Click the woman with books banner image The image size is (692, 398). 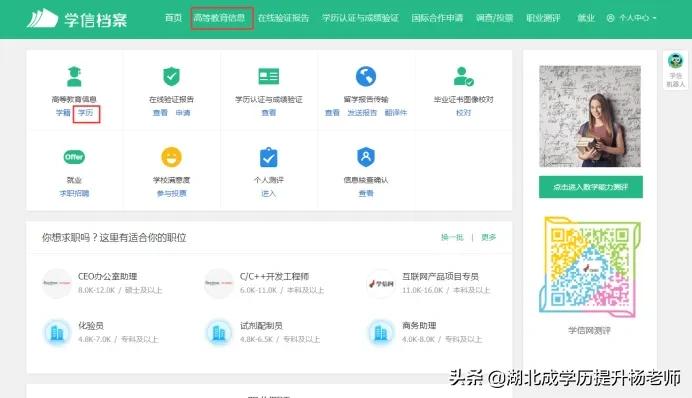tap(590, 116)
